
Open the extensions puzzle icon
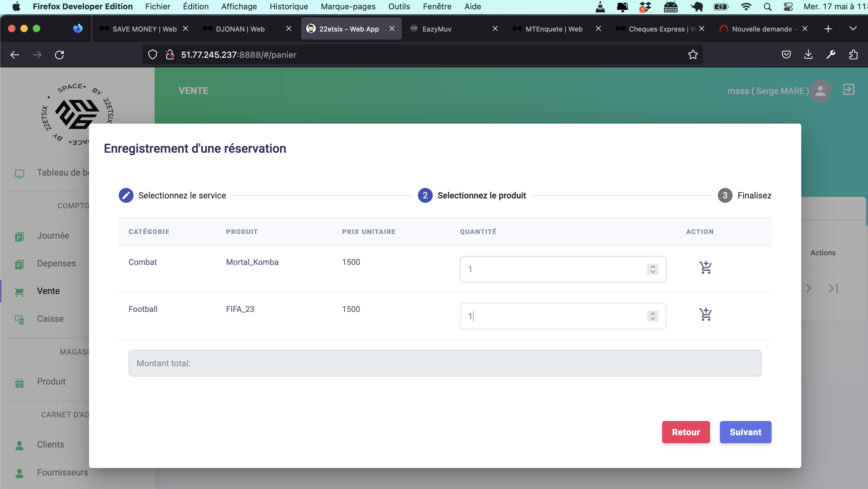(x=853, y=55)
